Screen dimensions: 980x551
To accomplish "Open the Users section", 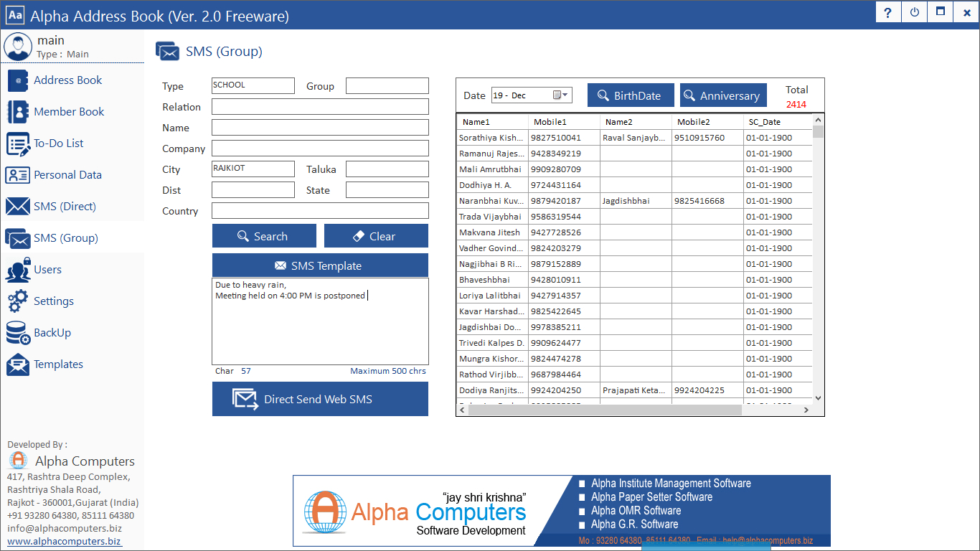I will [x=48, y=269].
